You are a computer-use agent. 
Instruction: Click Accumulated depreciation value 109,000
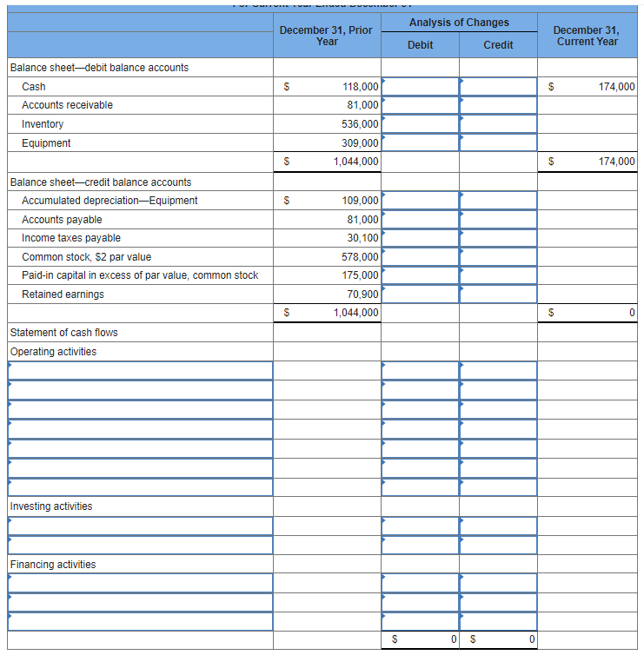360,201
